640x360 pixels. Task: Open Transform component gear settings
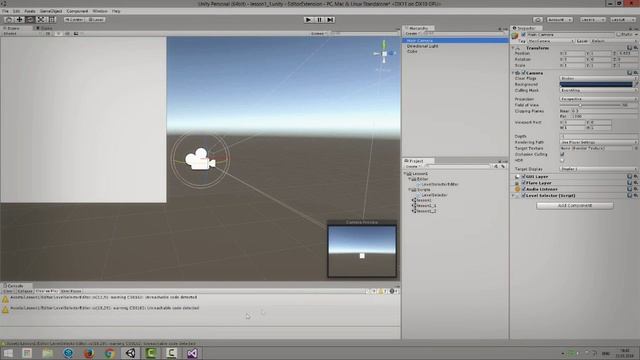(636, 48)
